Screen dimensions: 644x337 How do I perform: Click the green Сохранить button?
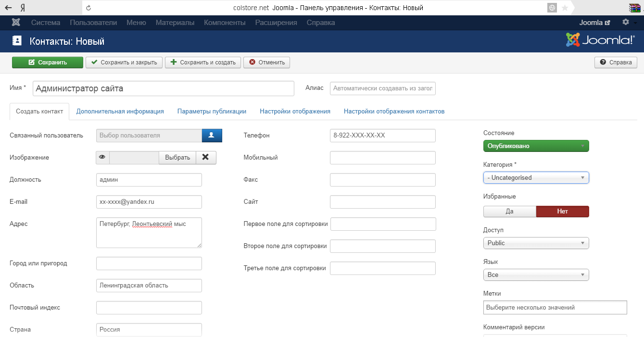click(x=47, y=62)
